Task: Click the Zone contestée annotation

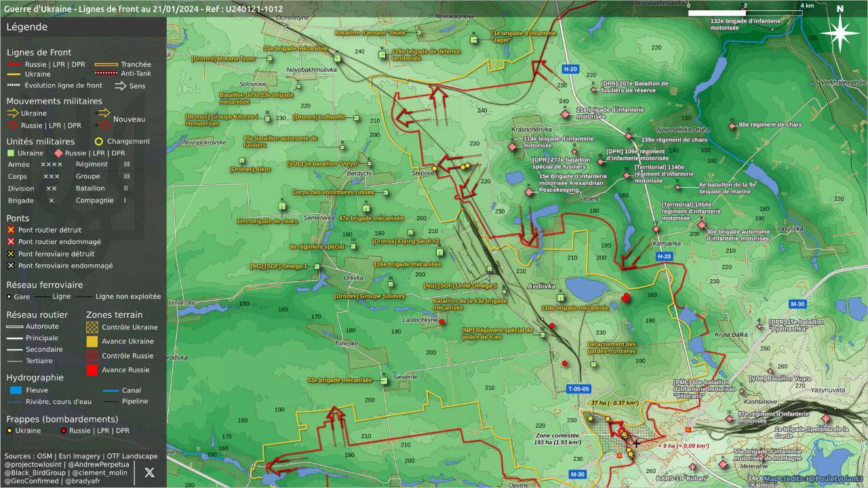Action: click(557, 439)
